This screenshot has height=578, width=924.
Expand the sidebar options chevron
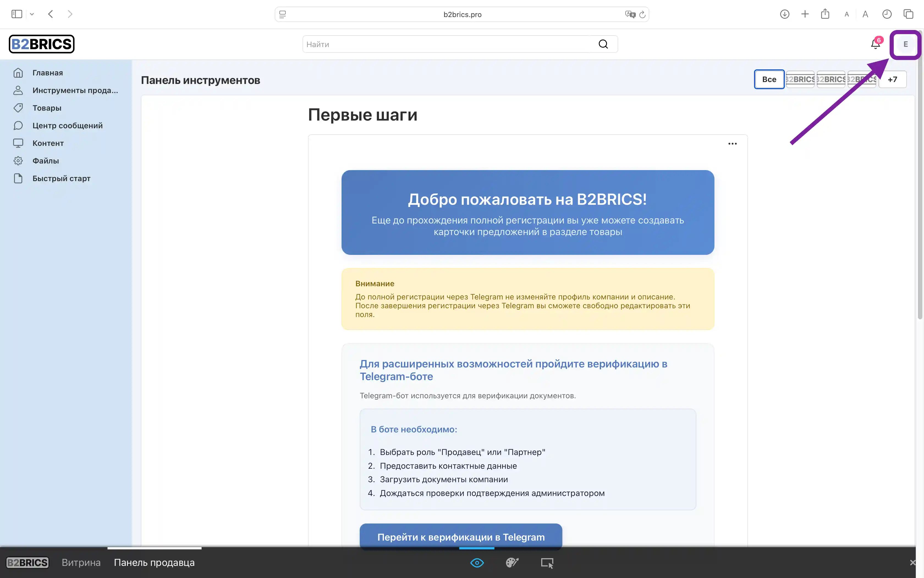pyautogui.click(x=32, y=14)
